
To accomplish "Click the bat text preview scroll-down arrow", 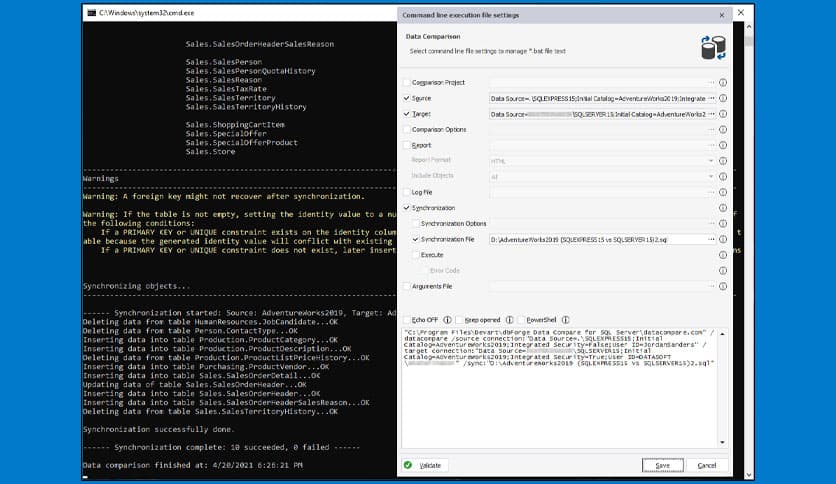I will tap(722, 442).
